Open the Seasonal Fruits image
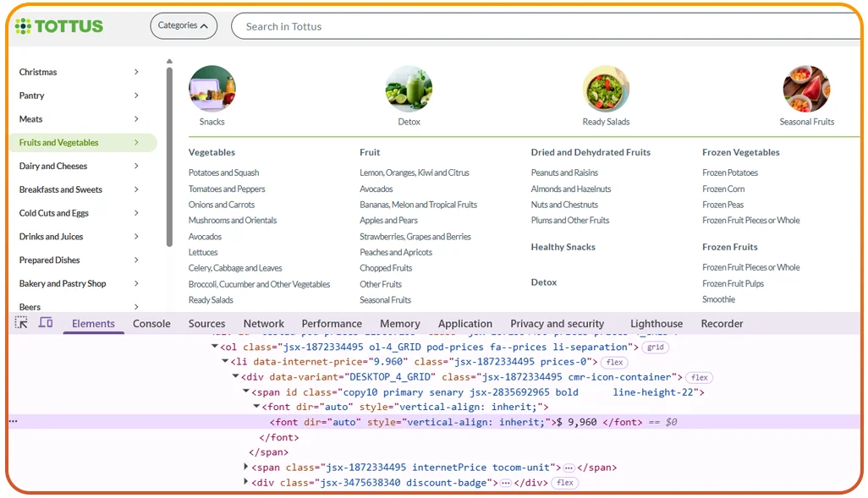868x498 pixels. [806, 89]
